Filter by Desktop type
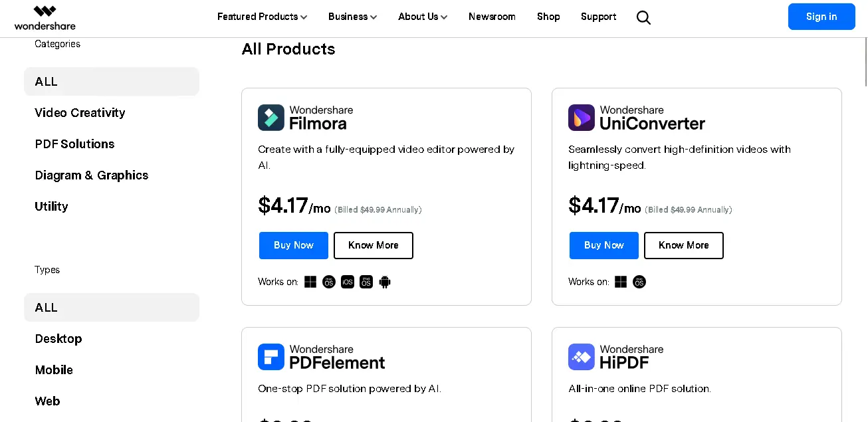 [x=58, y=339]
